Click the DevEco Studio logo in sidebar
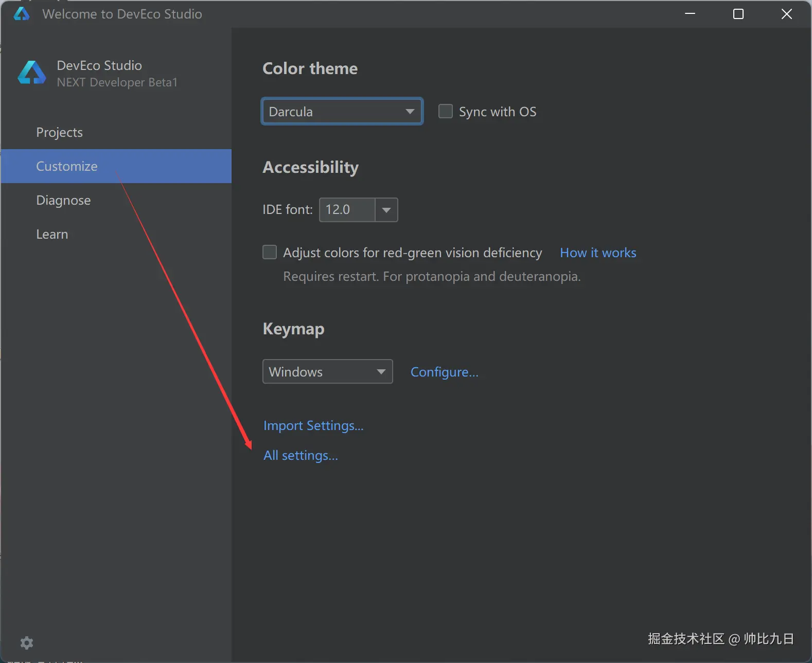The width and height of the screenshot is (812, 663). pos(31,73)
